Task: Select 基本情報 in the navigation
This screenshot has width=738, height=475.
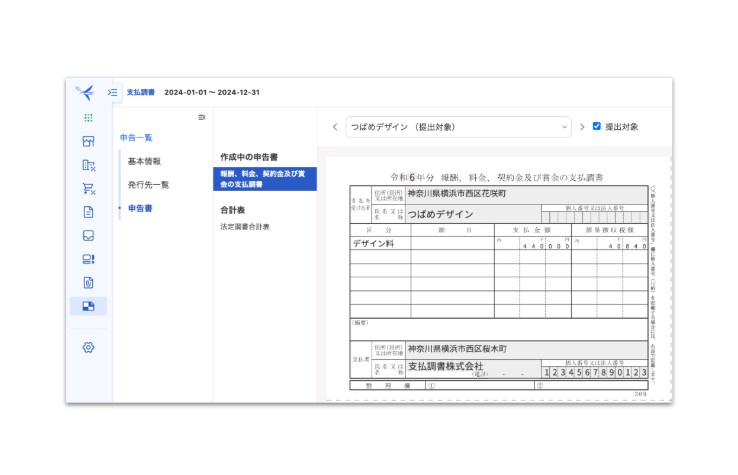Action: tap(144, 161)
